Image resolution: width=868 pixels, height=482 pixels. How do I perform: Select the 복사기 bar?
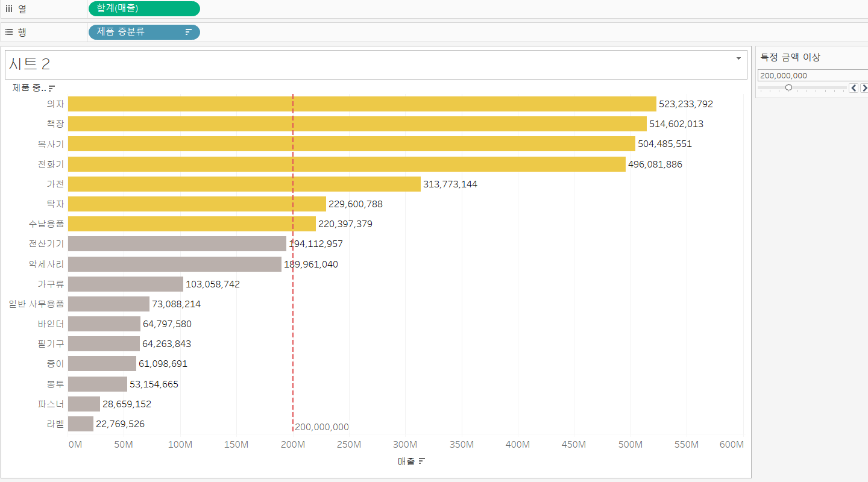click(351, 144)
